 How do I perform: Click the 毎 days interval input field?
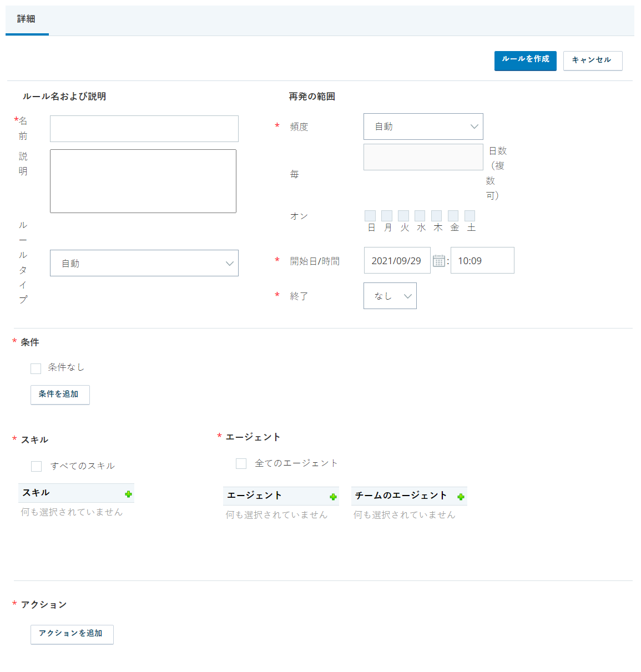tap(423, 157)
